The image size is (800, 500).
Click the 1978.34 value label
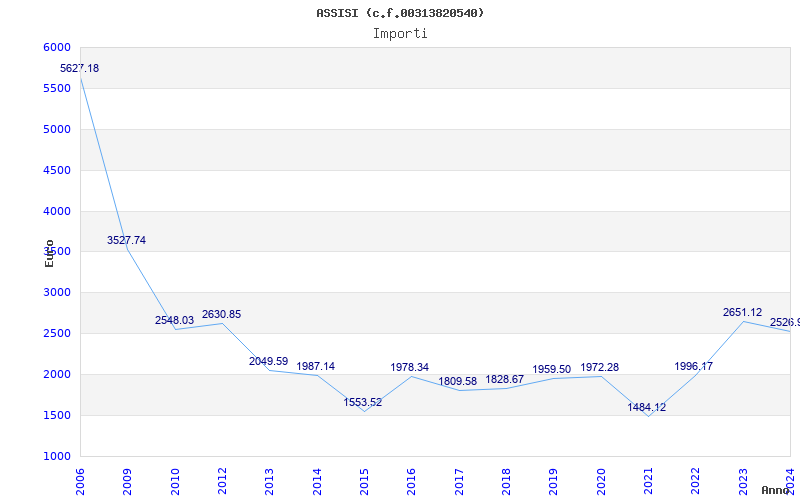[x=410, y=367]
